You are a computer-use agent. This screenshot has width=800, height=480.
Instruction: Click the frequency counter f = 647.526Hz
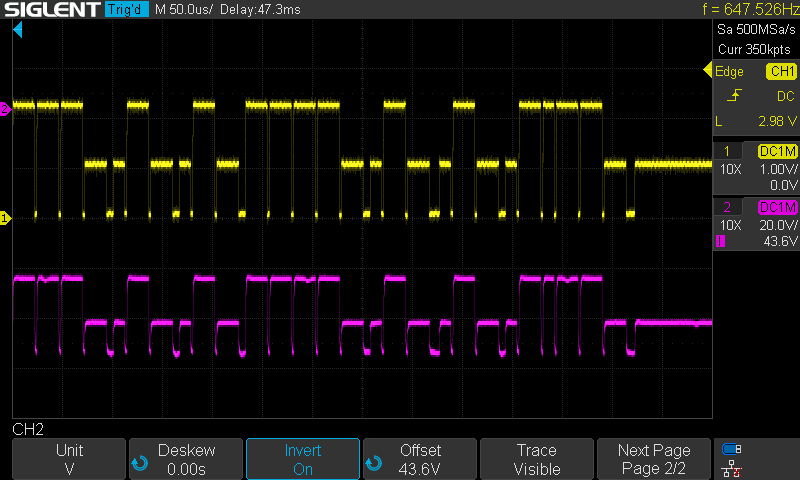point(751,9)
